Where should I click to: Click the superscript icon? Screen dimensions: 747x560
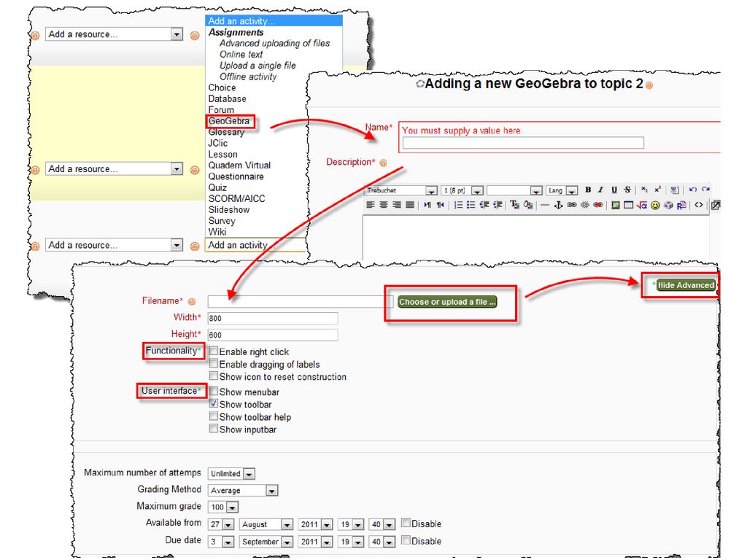click(657, 190)
